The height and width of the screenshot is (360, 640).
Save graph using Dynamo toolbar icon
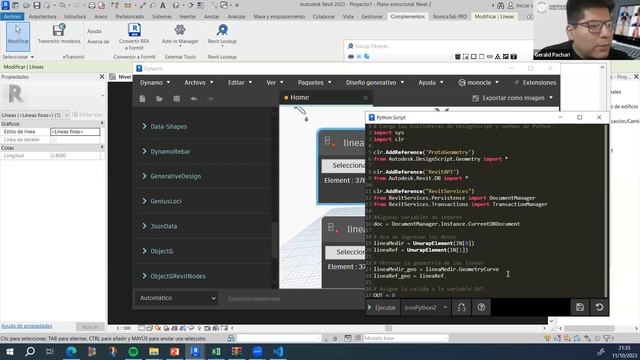(176, 98)
